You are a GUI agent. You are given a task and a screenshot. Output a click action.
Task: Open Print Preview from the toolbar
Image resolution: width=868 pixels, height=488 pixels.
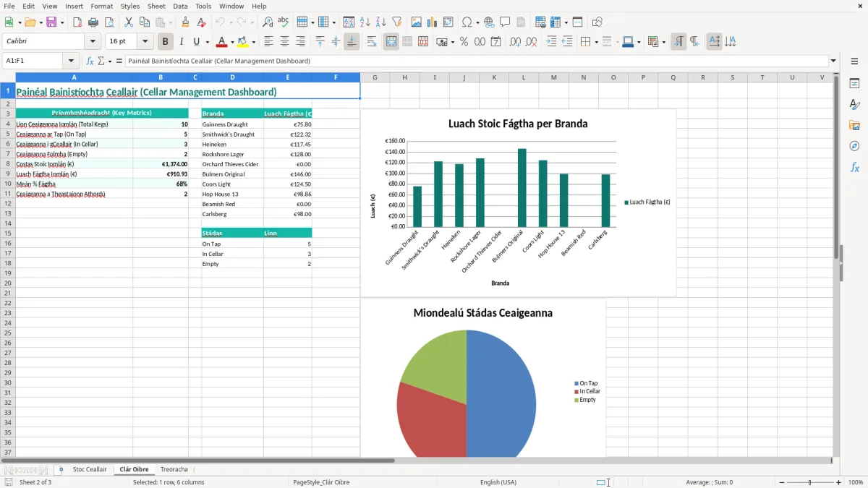(x=109, y=22)
